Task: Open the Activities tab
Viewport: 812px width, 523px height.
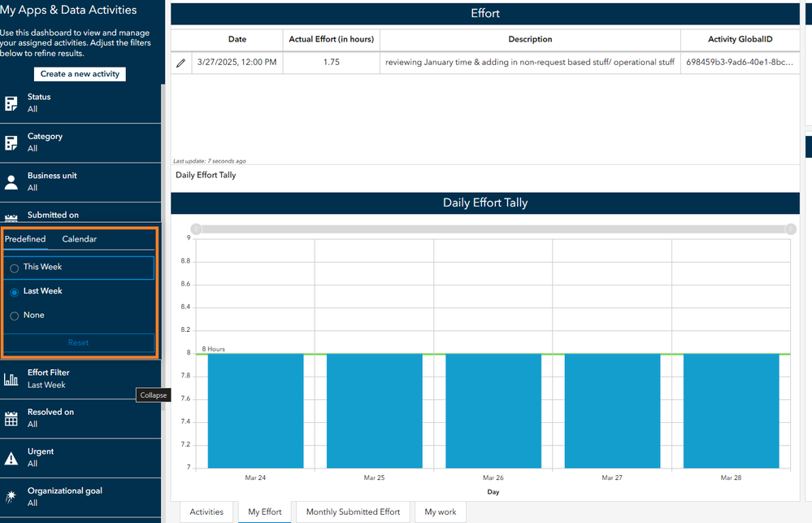Action: (x=206, y=512)
